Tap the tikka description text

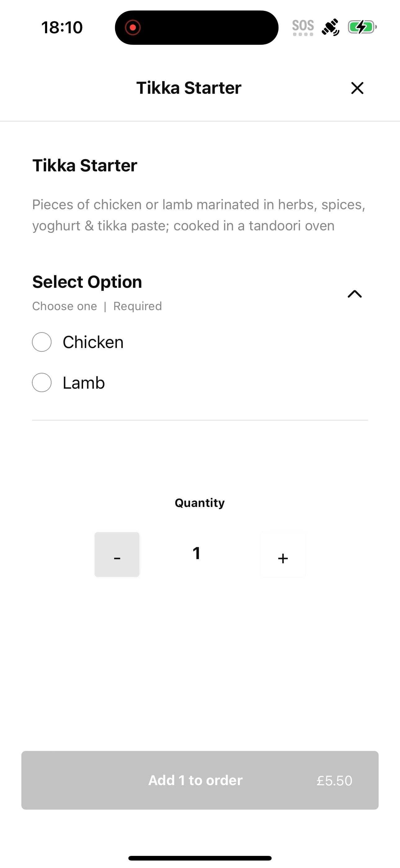pyautogui.click(x=199, y=215)
